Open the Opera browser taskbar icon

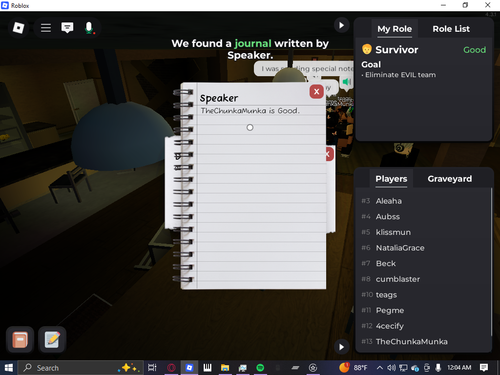click(x=171, y=368)
